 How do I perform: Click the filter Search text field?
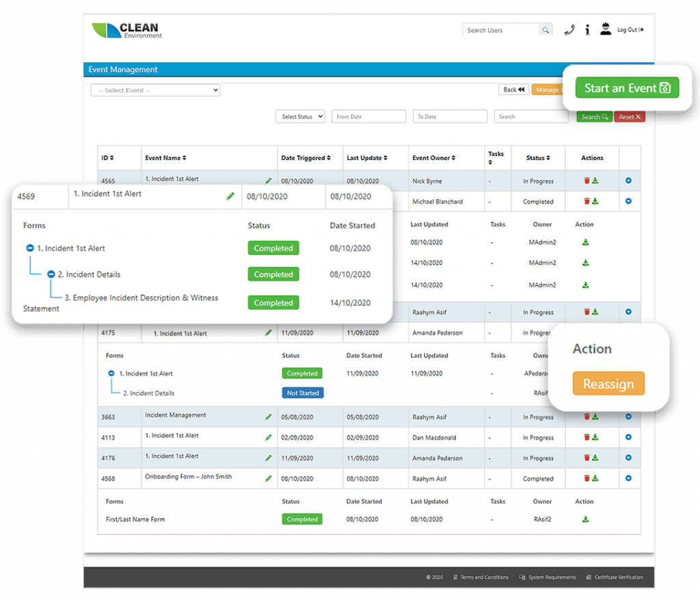pyautogui.click(x=530, y=116)
